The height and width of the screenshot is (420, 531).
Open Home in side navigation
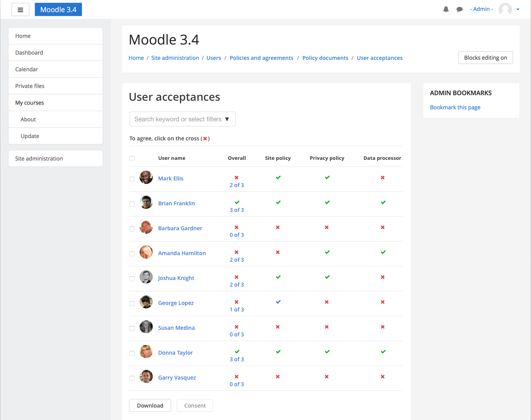coord(56,36)
